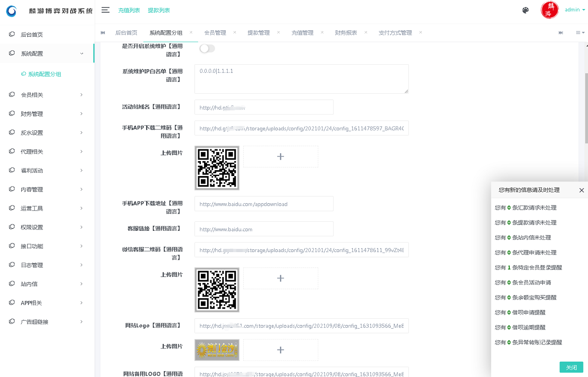This screenshot has height=377, width=588.
Task: Enable the 系统维护 toggle switch
Action: [207, 48]
